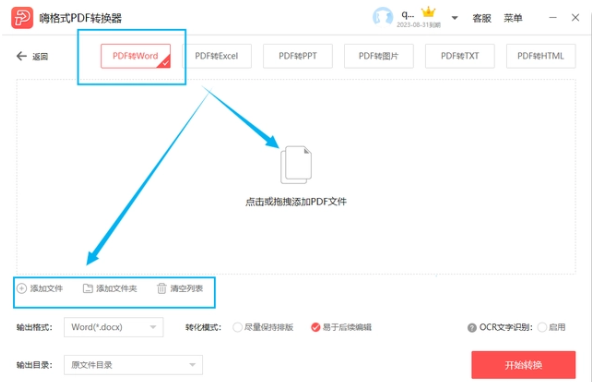Click 点击或拖拽添加PDF文件 text
The width and height of the screenshot is (595, 382).
[296, 201]
